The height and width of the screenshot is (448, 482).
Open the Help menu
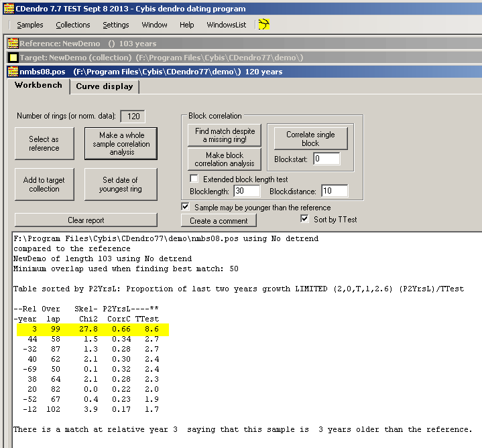pos(186,25)
